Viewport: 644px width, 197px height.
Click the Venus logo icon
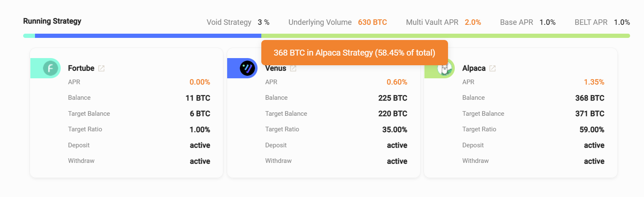247,68
